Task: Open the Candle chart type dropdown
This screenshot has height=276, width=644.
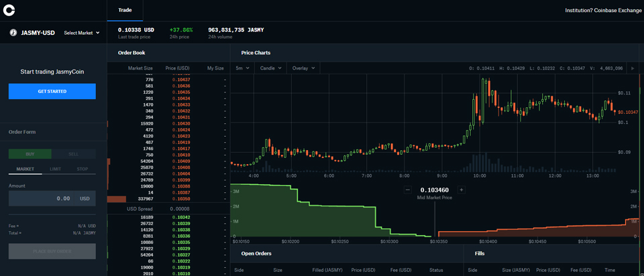Action: [x=270, y=68]
